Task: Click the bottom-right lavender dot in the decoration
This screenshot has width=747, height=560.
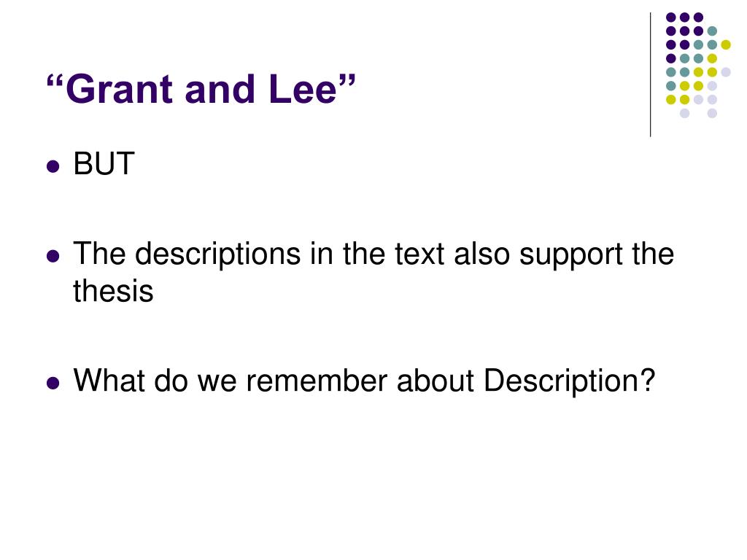Action: (x=712, y=113)
